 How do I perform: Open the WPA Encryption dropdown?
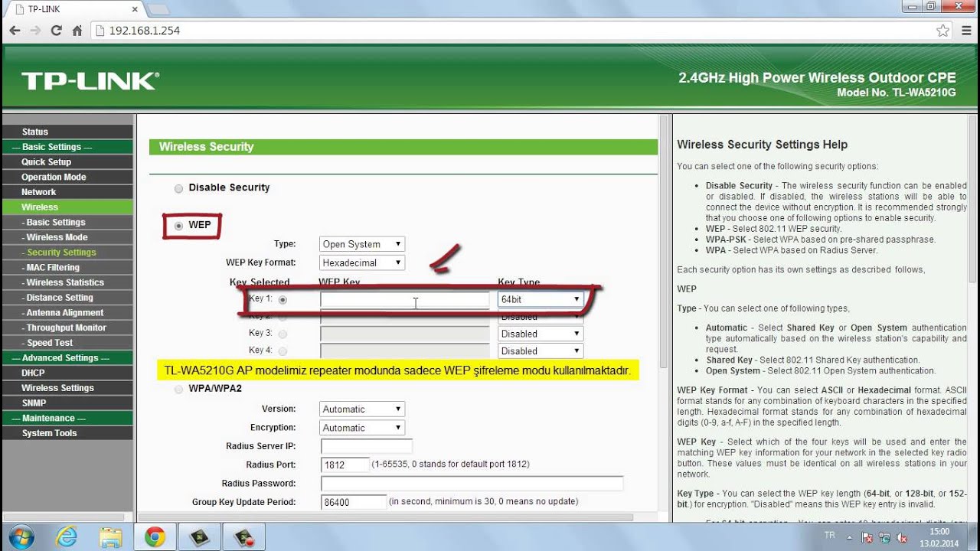pos(362,428)
